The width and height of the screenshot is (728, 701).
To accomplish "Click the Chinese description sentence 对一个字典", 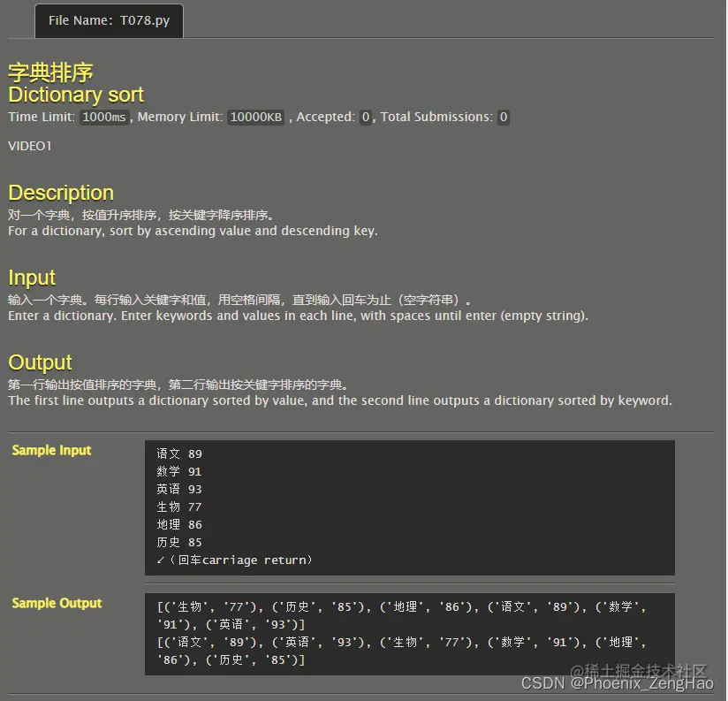I will [x=141, y=215].
